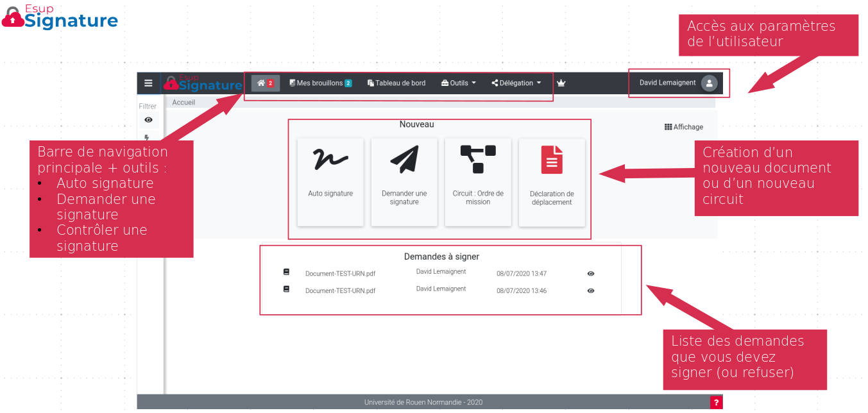
Task: Click the home icon in navbar
Action: coord(265,83)
